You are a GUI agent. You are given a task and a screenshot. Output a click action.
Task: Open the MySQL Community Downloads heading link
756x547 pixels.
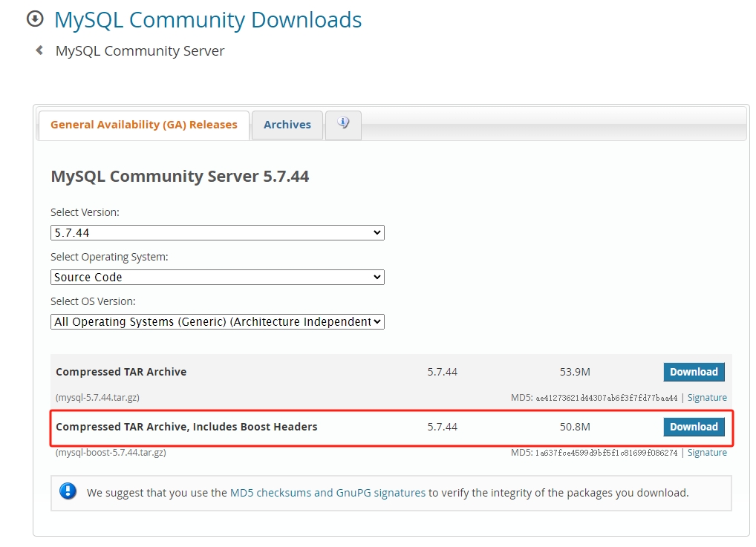point(208,20)
